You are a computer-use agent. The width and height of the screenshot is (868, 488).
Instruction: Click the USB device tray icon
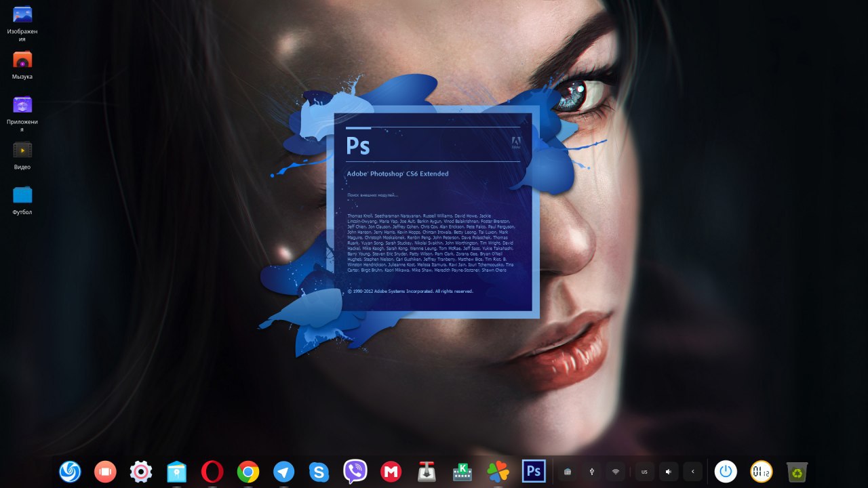592,471
